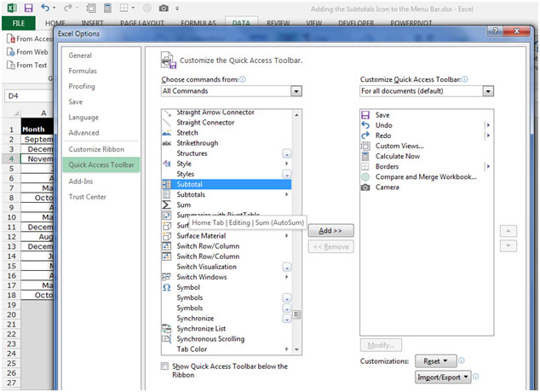Enable Show Quick Access Toolbar below Ribbon

(164, 366)
